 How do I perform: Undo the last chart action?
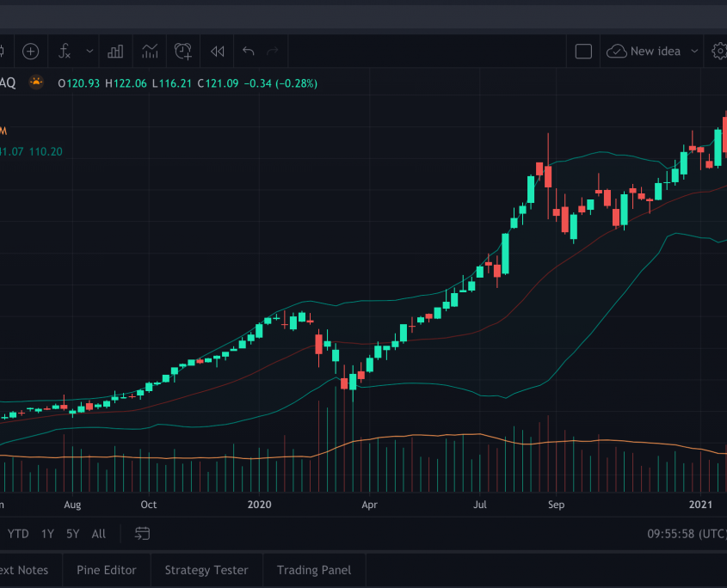tap(249, 52)
